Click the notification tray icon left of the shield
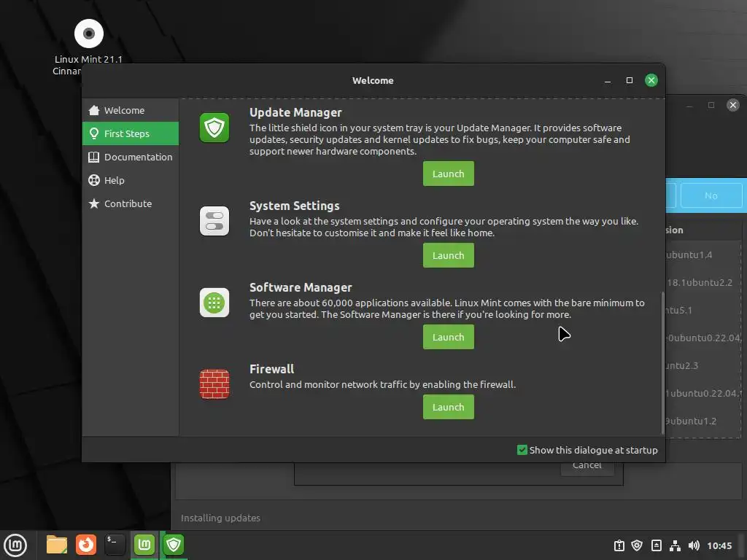Screen dimensions: 747x560 click(619, 545)
